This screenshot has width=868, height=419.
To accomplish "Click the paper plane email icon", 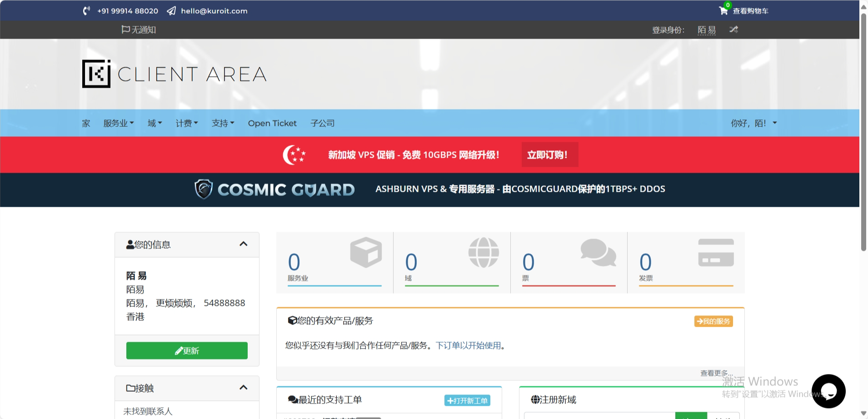I will pyautogui.click(x=171, y=11).
